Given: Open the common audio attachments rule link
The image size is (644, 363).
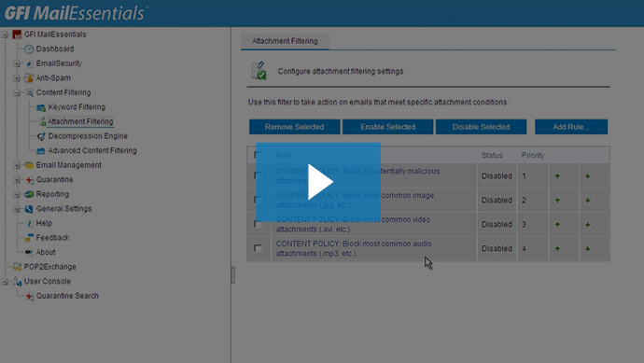Looking at the screenshot, I should click(x=354, y=248).
